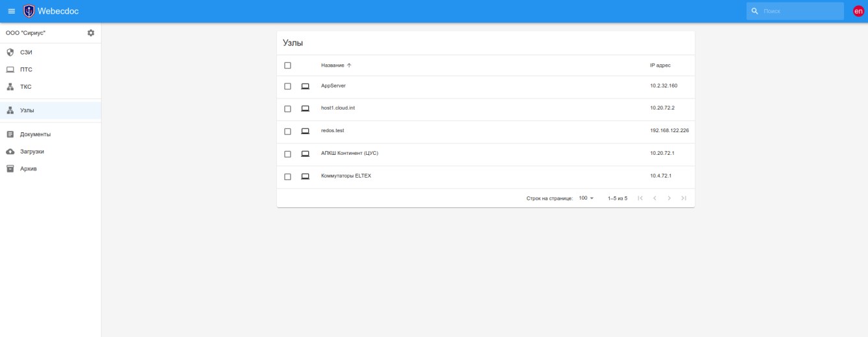Open the Архив menu item
868x337 pixels.
click(51, 168)
